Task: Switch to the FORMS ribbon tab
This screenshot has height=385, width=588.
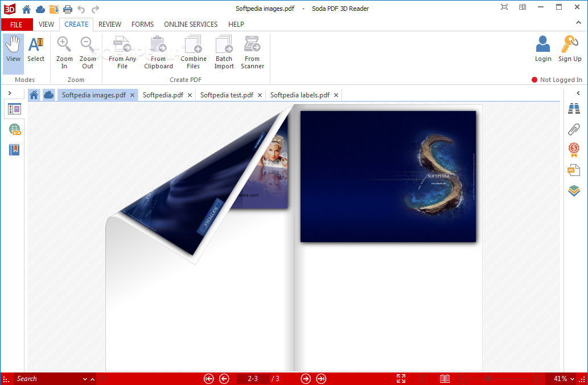Action: [x=142, y=24]
